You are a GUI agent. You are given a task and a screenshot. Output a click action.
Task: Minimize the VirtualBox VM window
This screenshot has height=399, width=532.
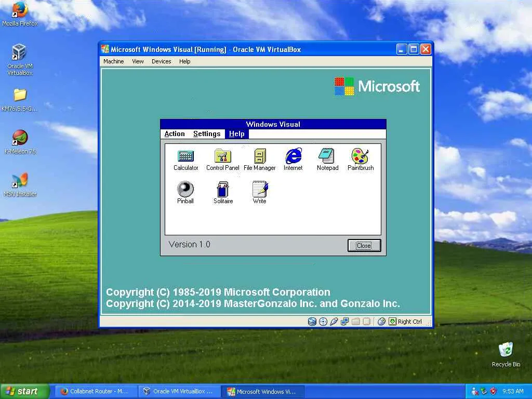coord(402,49)
